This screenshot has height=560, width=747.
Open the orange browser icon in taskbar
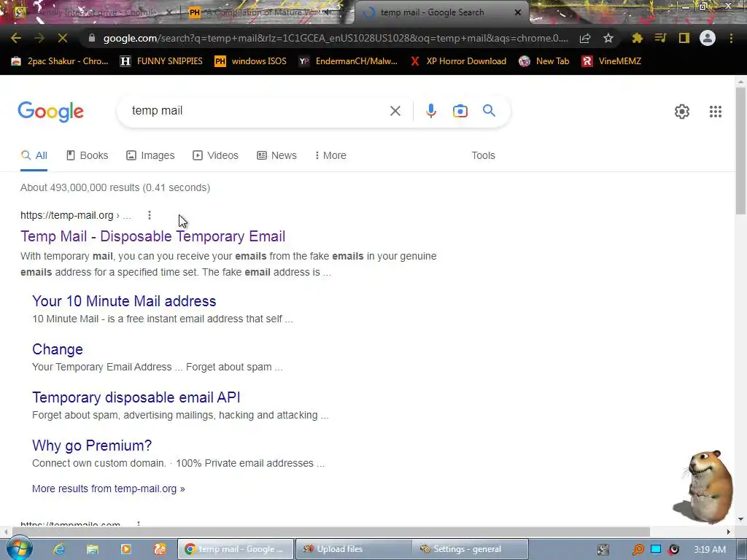160,549
